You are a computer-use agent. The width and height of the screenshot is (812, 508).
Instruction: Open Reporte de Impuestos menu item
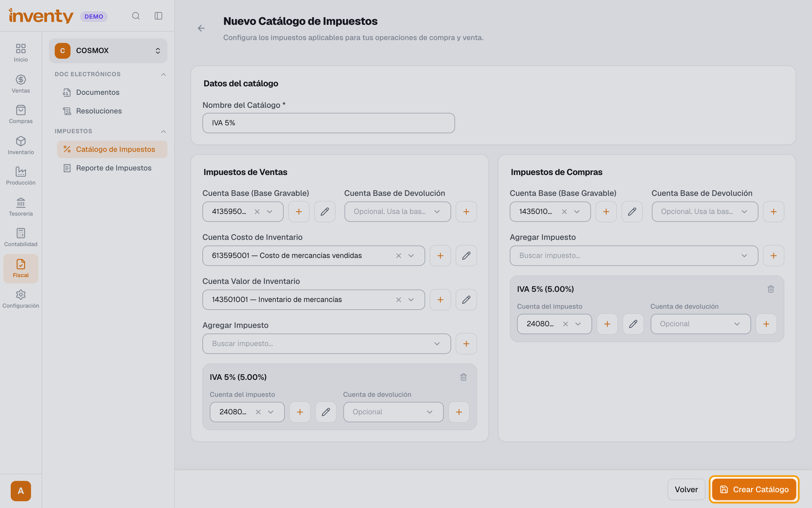pyautogui.click(x=112, y=168)
